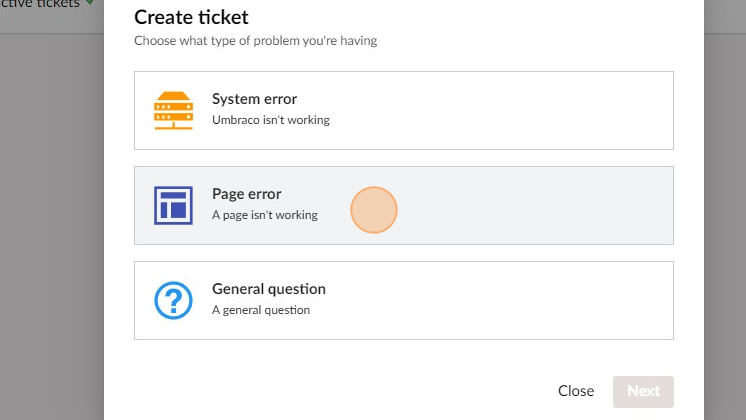Click the "System error" bold title
Screen dimensions: 746x420
[x=254, y=99]
